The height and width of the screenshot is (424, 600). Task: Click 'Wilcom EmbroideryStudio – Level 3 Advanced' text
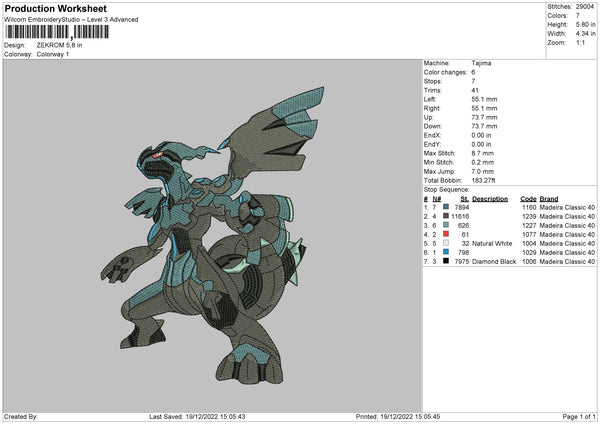coord(71,20)
